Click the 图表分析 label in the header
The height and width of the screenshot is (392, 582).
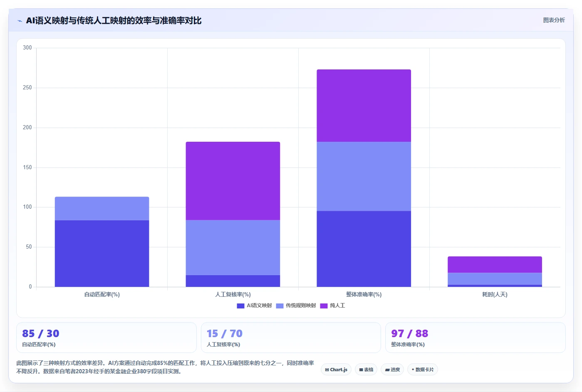(x=554, y=20)
